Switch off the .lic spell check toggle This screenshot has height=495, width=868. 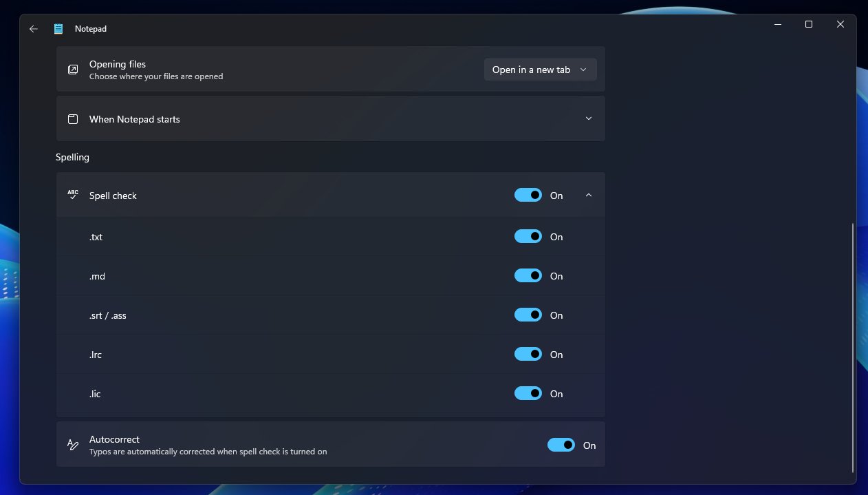click(528, 394)
